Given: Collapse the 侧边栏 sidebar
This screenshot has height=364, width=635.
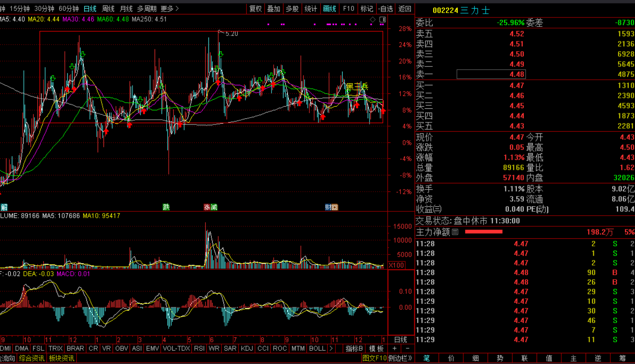Looking at the screenshot, I should 400,358.
